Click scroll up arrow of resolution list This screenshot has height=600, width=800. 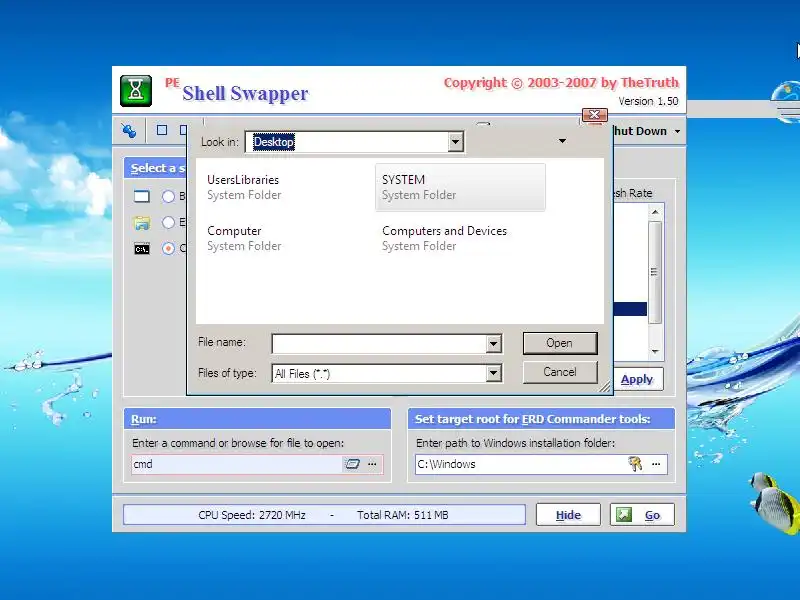(x=656, y=211)
